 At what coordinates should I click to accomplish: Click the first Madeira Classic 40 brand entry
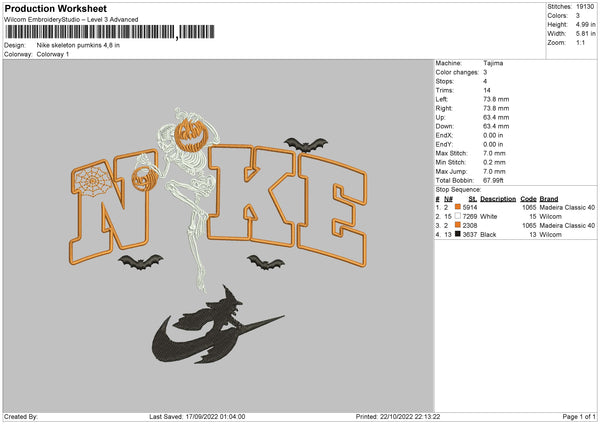[x=567, y=207]
